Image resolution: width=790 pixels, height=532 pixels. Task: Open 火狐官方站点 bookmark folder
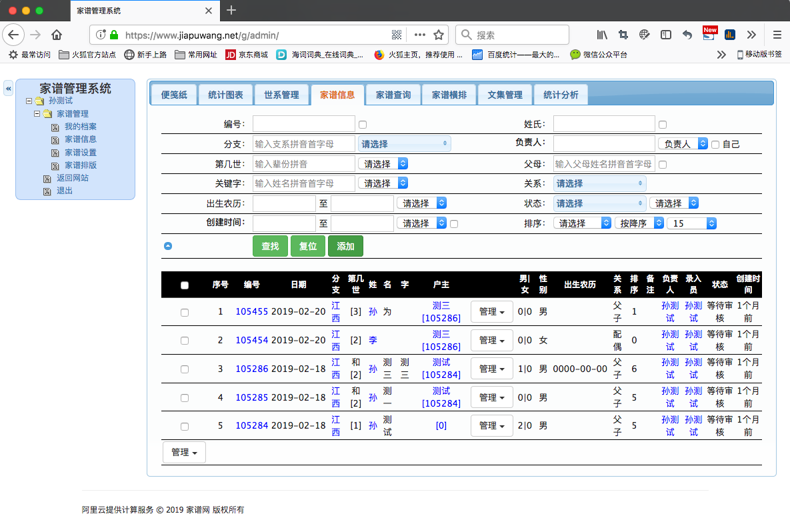pos(87,55)
